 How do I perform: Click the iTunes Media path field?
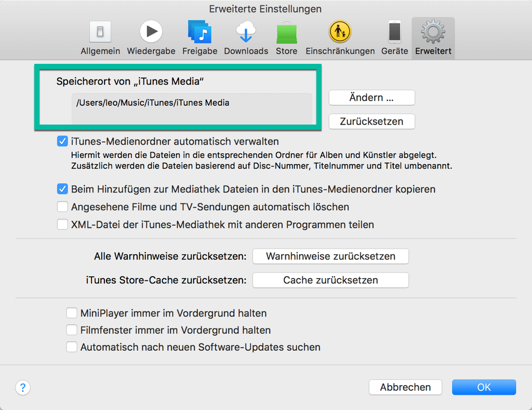click(192, 109)
